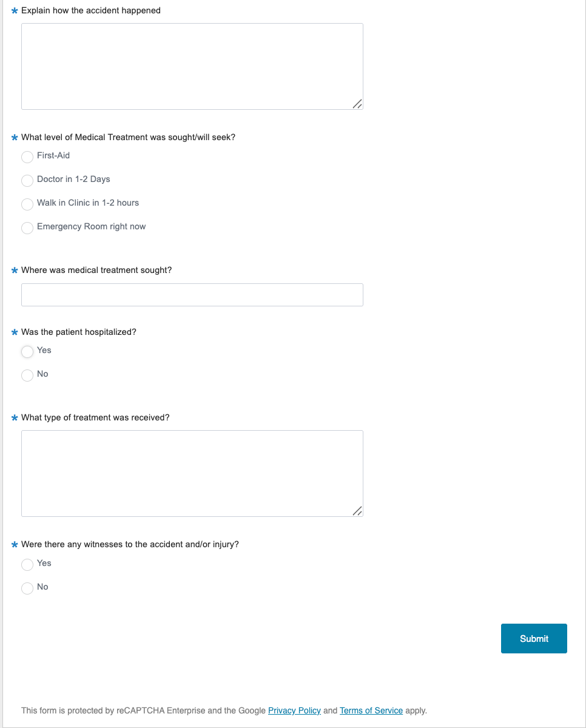
Task: Pick Emergency Room right now option
Action: (27, 228)
